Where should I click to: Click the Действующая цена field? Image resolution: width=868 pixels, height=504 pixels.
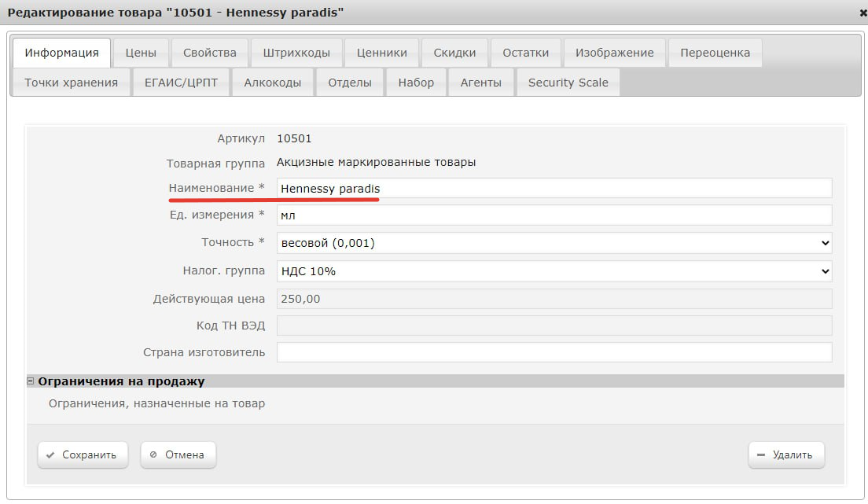tap(554, 299)
